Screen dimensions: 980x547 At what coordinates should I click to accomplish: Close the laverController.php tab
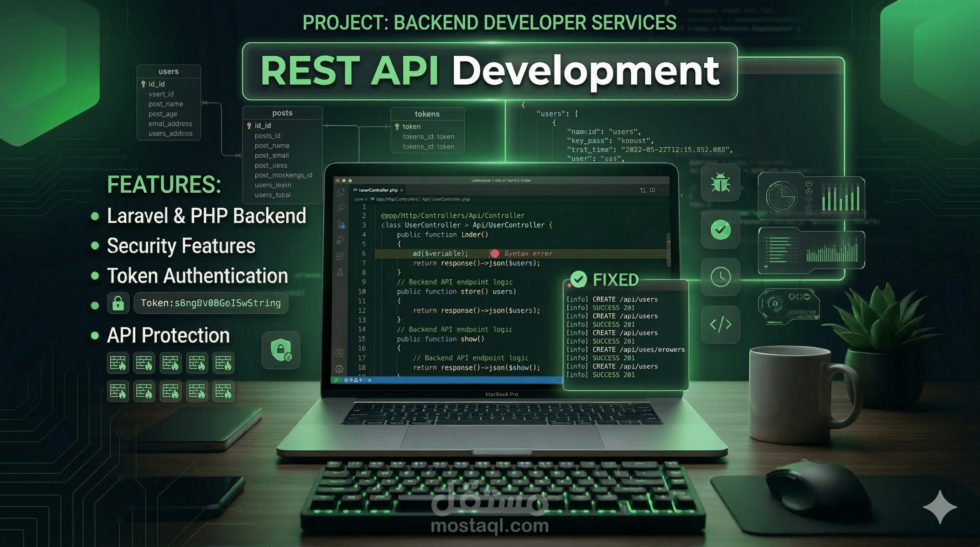click(x=402, y=190)
